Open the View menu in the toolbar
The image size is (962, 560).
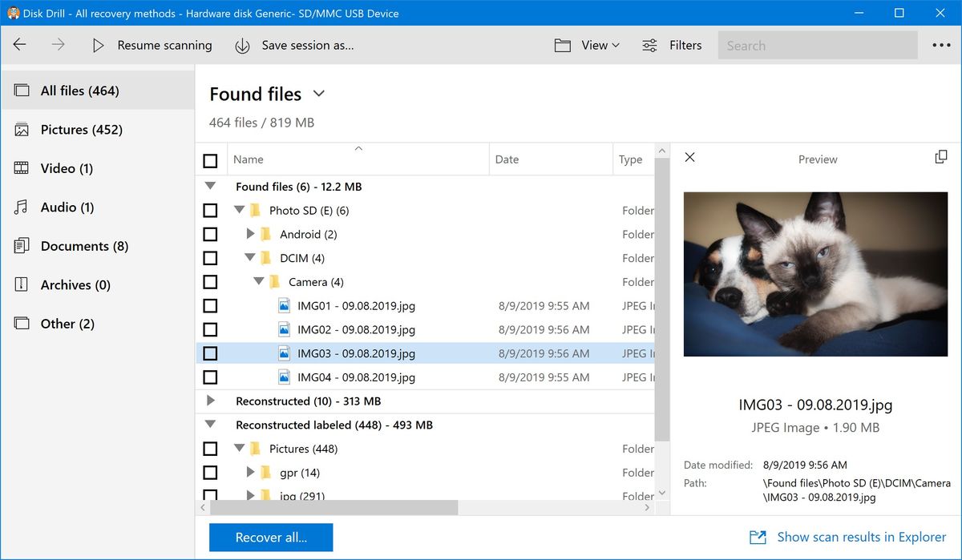(x=589, y=45)
